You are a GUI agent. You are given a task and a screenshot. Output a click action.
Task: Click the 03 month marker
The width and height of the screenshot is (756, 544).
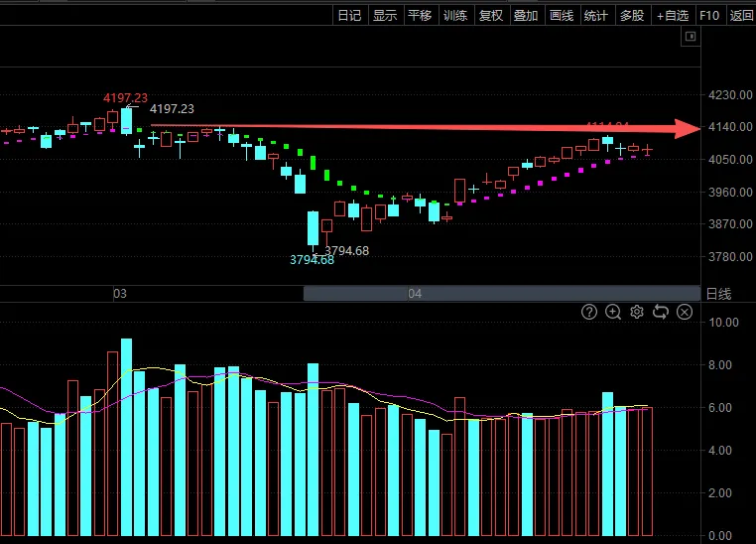pyautogui.click(x=120, y=294)
